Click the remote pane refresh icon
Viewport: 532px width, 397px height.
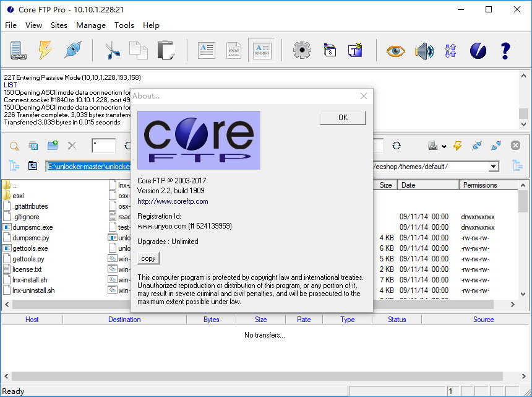point(397,146)
